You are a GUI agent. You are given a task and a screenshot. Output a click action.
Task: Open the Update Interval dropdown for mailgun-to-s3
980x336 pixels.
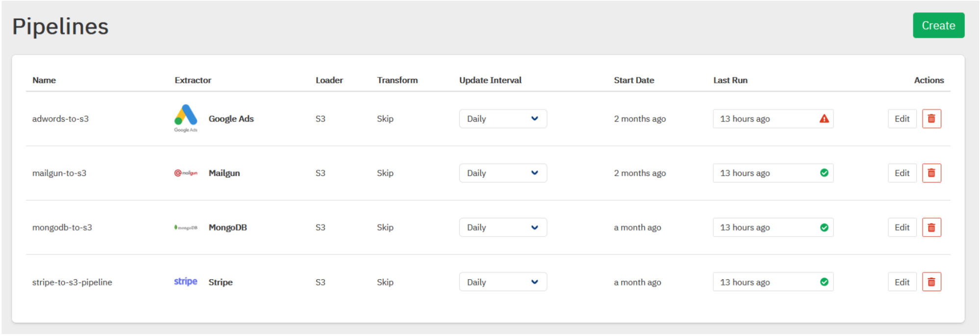pyautogui.click(x=503, y=173)
